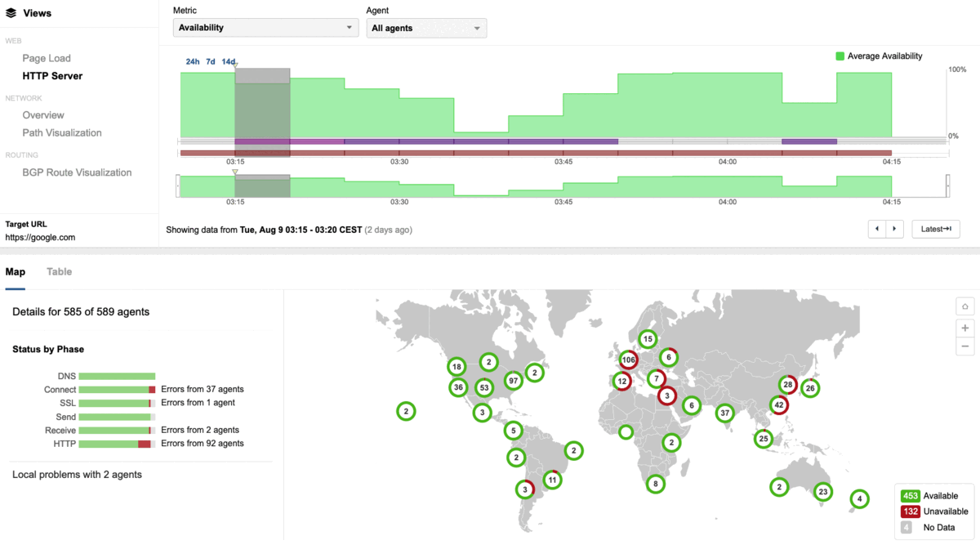Viewport: 980px width, 545px height.
Task: Click the map home reset icon
Action: 964,306
